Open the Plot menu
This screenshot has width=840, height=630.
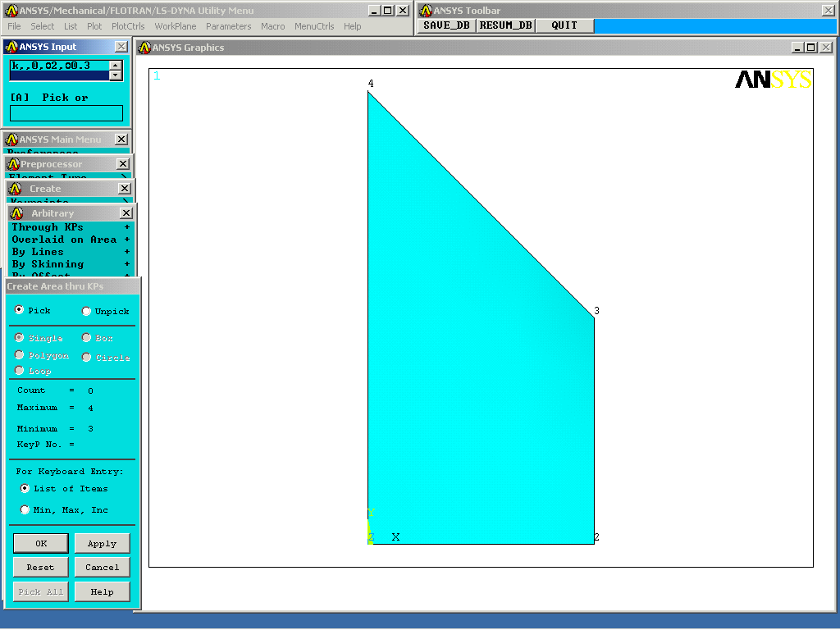tap(94, 26)
